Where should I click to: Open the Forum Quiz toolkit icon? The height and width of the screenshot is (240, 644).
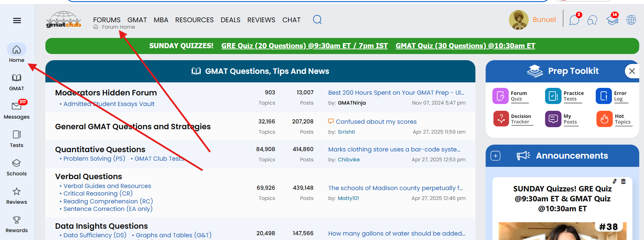pos(500,96)
